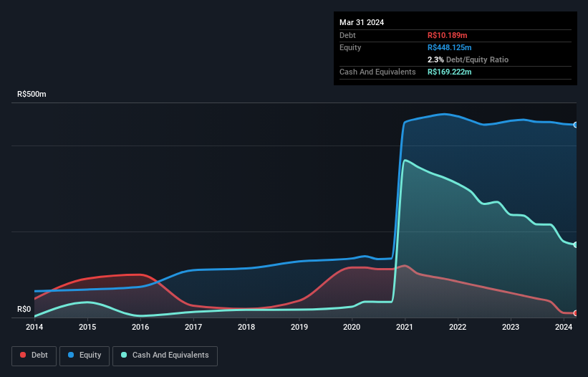Screen dimensions: 588x377
Task: Click the R$500m y-axis label
Action: [x=32, y=94]
